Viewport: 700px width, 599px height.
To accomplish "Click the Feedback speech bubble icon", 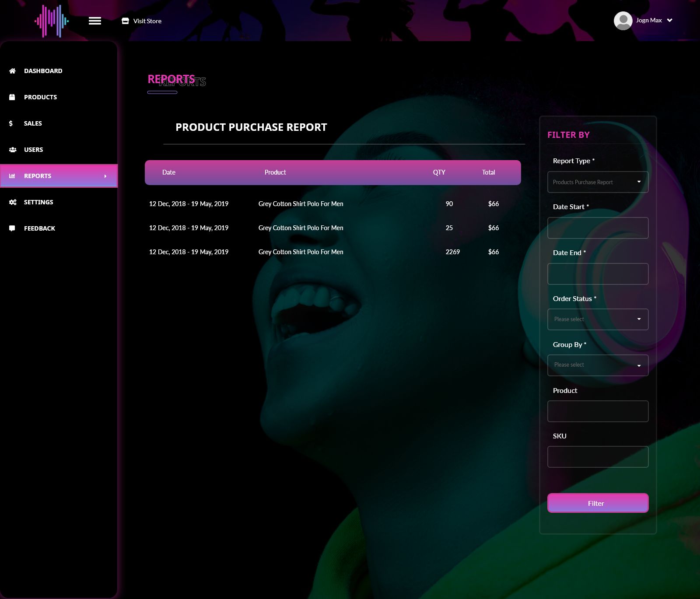I will point(12,228).
